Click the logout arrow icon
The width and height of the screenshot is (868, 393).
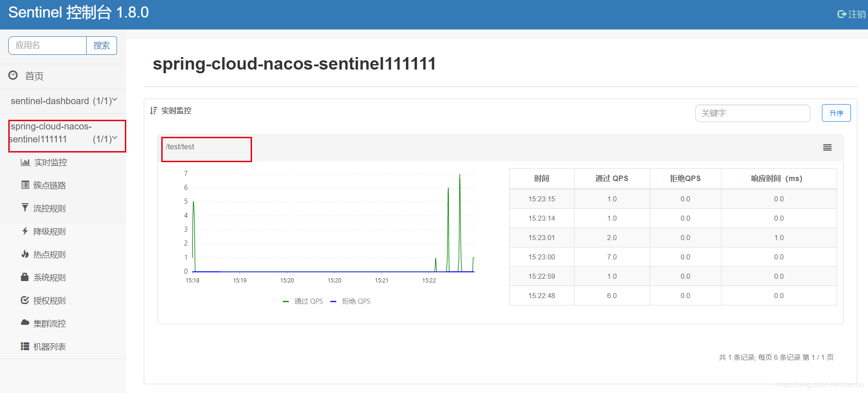pos(842,14)
